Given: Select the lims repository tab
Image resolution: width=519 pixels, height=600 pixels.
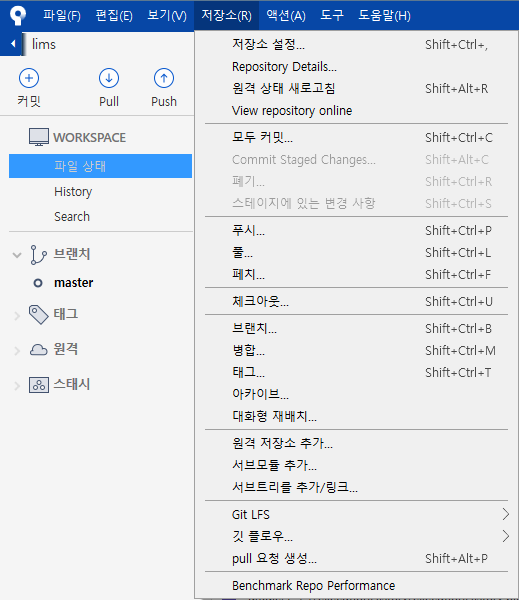Looking at the screenshot, I should click(x=44, y=44).
